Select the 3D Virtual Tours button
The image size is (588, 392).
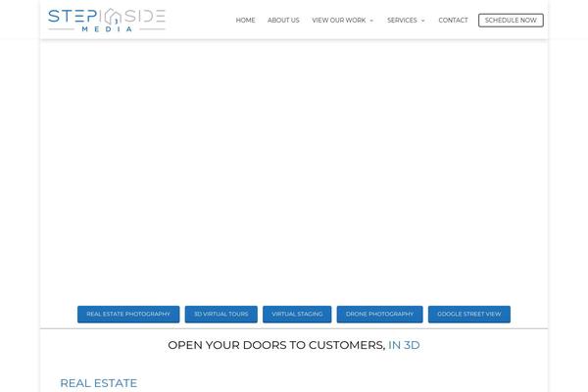(x=220, y=314)
